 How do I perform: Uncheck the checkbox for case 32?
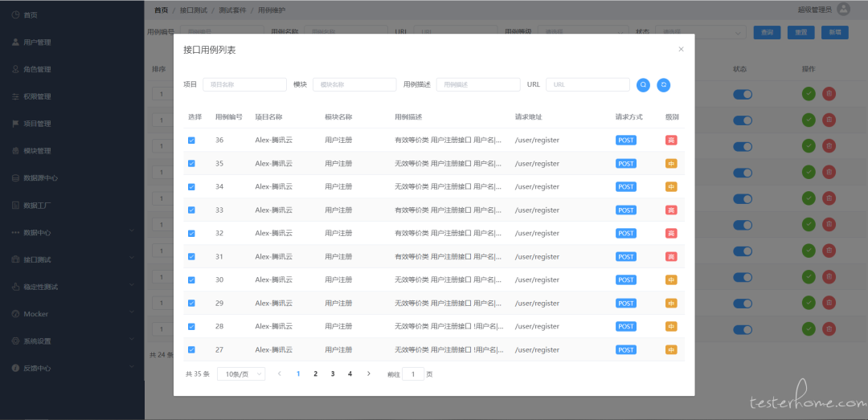point(191,234)
